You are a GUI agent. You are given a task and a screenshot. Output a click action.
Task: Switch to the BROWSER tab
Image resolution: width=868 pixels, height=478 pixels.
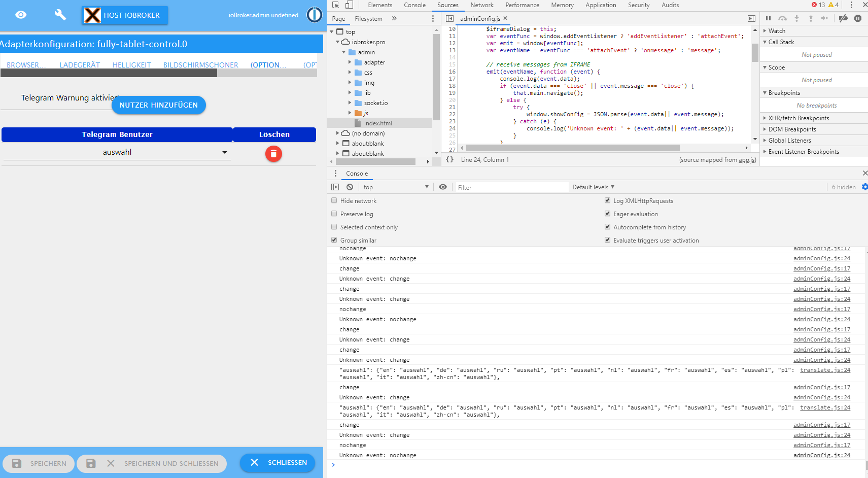tap(26, 65)
